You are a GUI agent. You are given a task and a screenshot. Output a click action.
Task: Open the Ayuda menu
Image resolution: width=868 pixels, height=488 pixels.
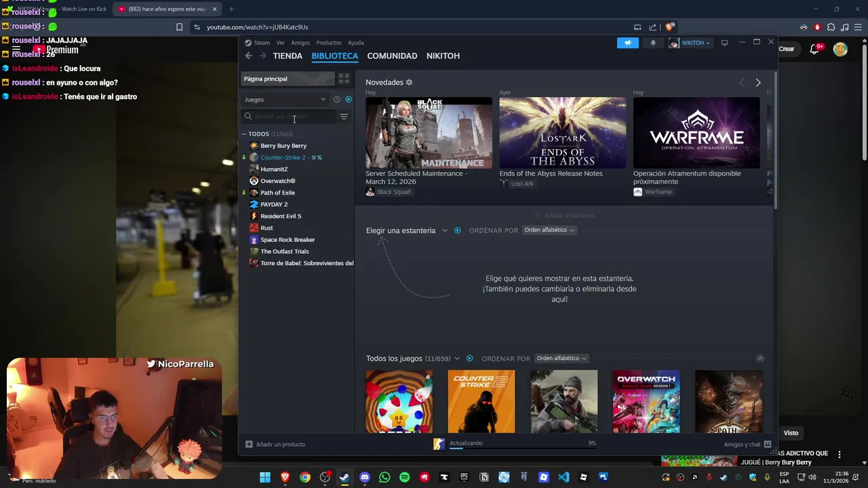click(356, 43)
